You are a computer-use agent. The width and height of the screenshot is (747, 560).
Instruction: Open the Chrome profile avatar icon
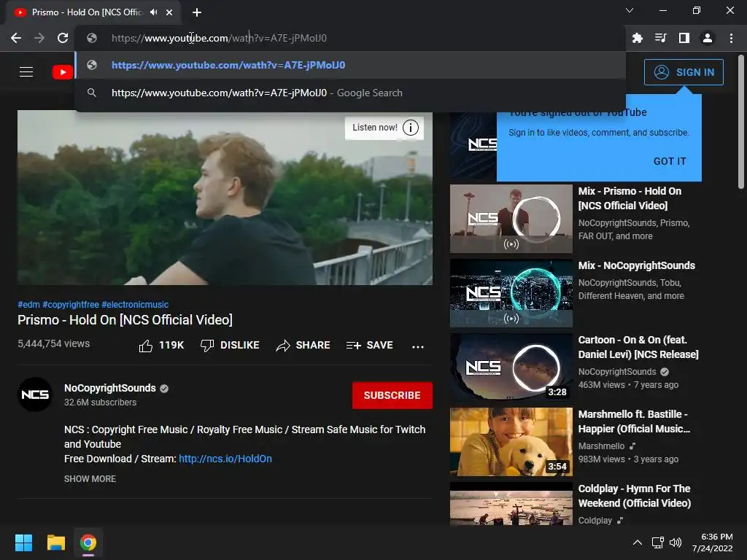point(708,38)
